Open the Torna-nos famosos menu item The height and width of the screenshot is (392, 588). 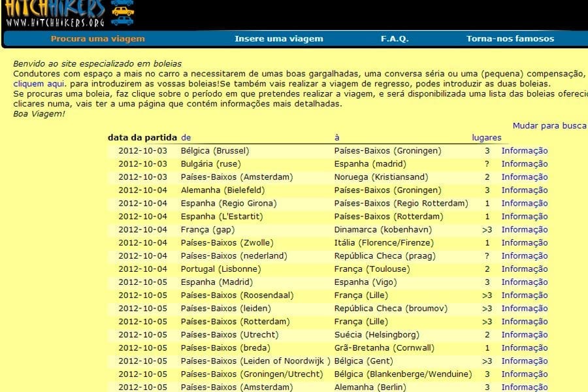point(510,39)
